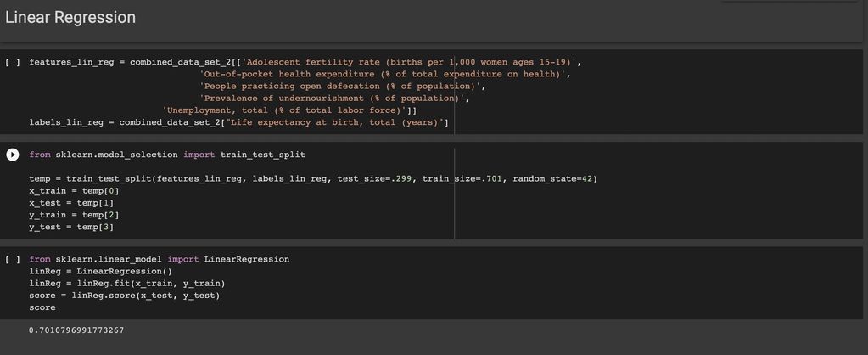Screen dimensions: 868x355
Task: Run the features_lin_reg cell via its brackets
Action: click(x=13, y=63)
